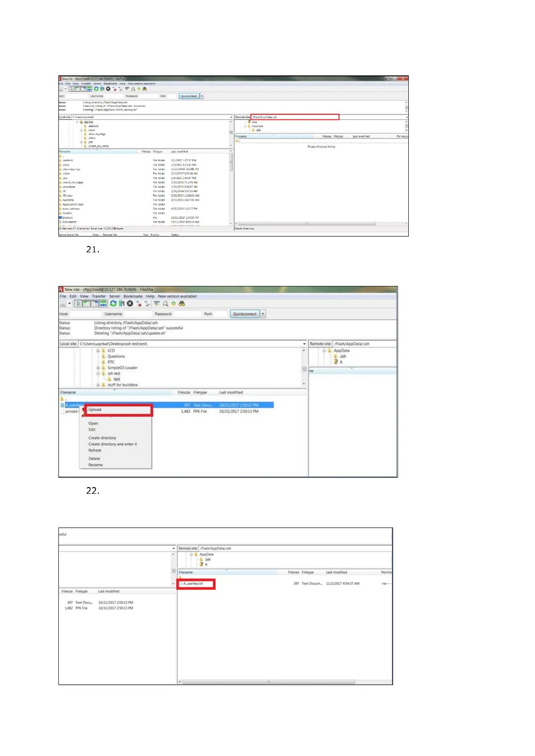Click reconnect icon in step 22 toolbar
This screenshot has height=756, width=535.
tap(147, 304)
